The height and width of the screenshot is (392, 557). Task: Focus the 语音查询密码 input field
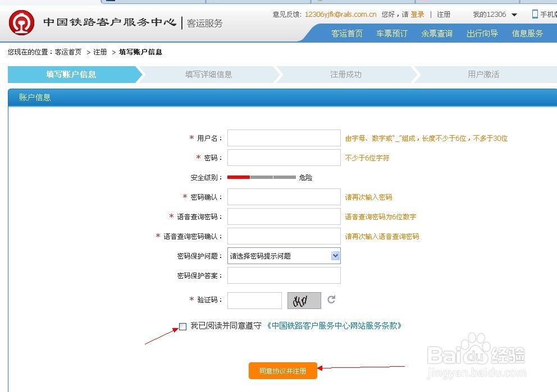click(284, 216)
